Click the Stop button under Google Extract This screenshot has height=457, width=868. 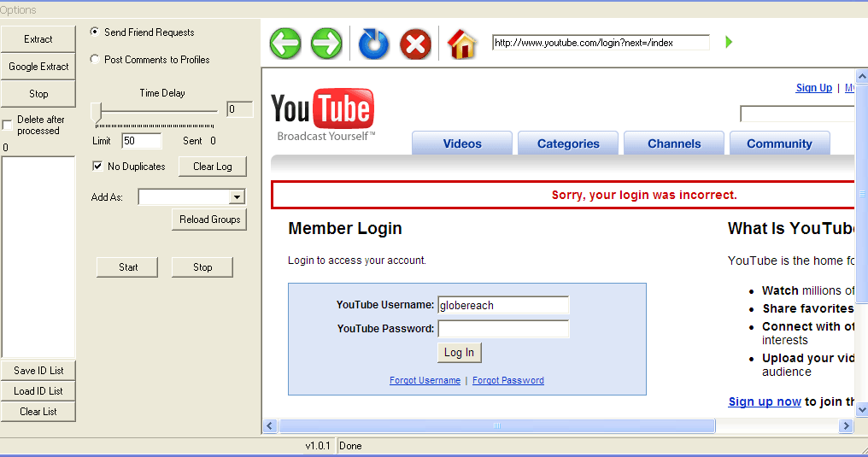[38, 93]
